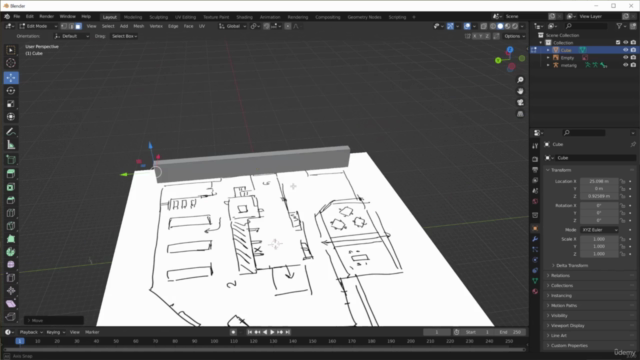Viewport: 640px width, 360px height.
Task: Select the Rotate tool
Action: pyautogui.click(x=11, y=91)
